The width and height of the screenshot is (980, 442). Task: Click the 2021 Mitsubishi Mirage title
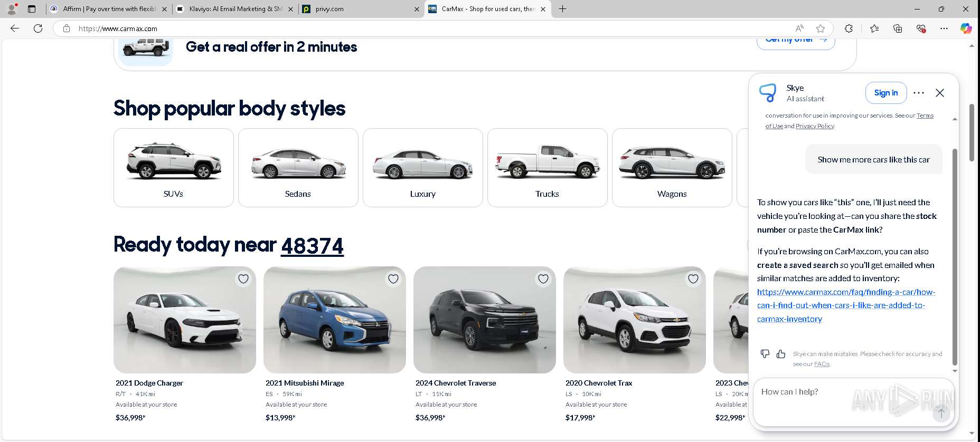click(x=305, y=383)
